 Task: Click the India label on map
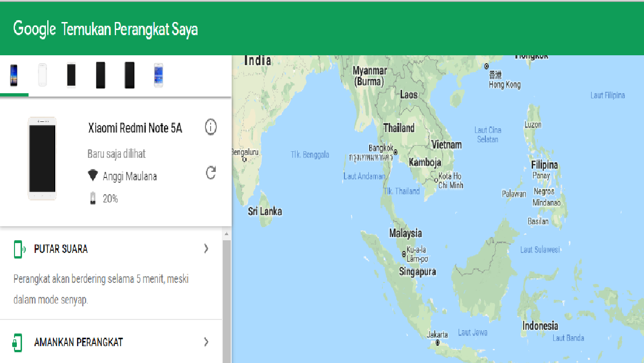click(257, 60)
